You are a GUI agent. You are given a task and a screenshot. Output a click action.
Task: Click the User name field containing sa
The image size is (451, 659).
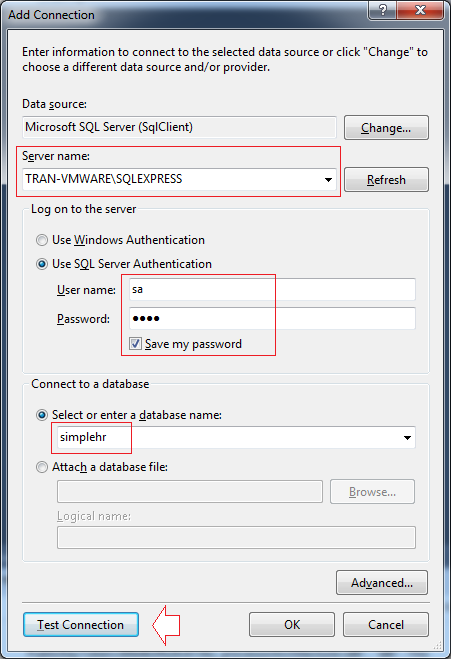(272, 289)
